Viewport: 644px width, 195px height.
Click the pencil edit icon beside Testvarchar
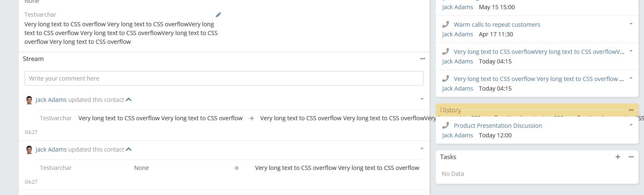pyautogui.click(x=218, y=15)
